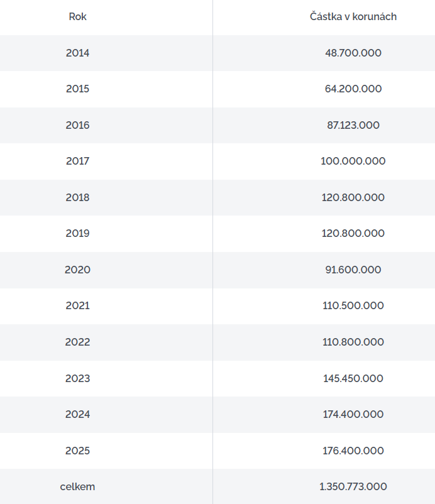Click the celkem row label

pos(77,486)
